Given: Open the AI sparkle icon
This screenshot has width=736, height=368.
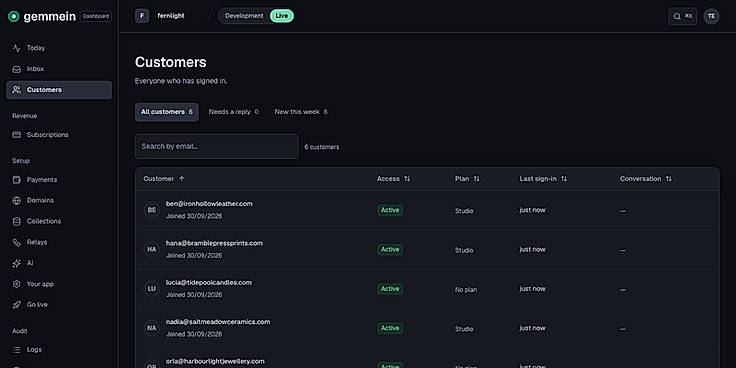Looking at the screenshot, I should (16, 263).
